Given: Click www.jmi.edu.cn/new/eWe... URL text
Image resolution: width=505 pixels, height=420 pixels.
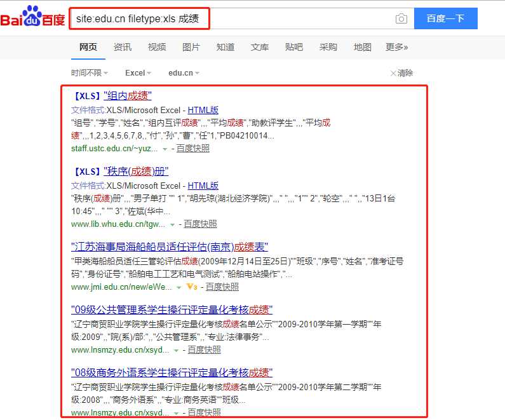Looking at the screenshot, I should (x=121, y=287).
